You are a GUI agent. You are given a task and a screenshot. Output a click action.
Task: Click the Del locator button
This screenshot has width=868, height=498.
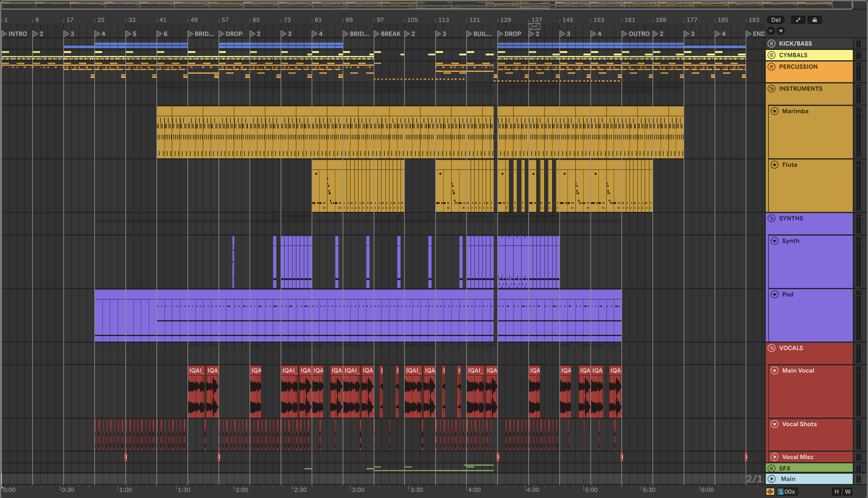(776, 20)
